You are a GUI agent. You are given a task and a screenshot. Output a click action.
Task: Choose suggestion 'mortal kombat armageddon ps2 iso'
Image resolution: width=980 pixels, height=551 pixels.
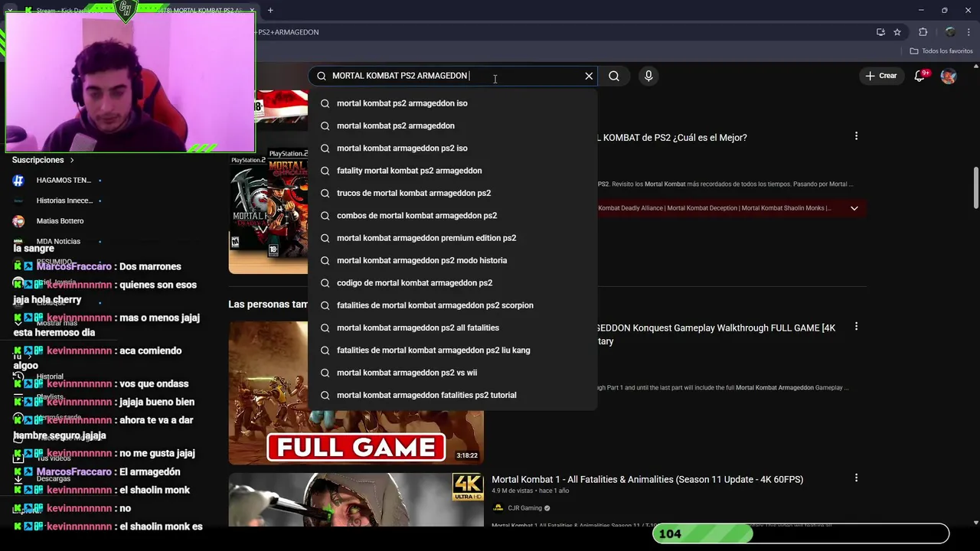(452, 148)
